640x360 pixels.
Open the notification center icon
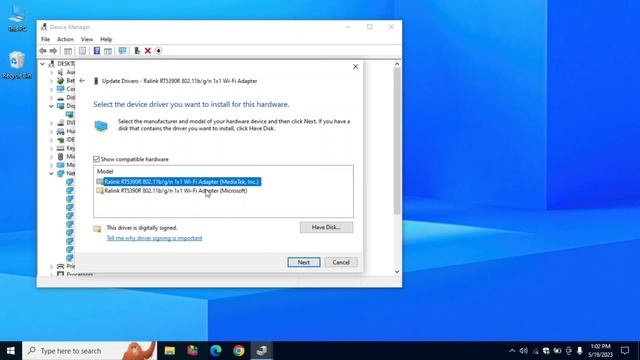(625, 351)
